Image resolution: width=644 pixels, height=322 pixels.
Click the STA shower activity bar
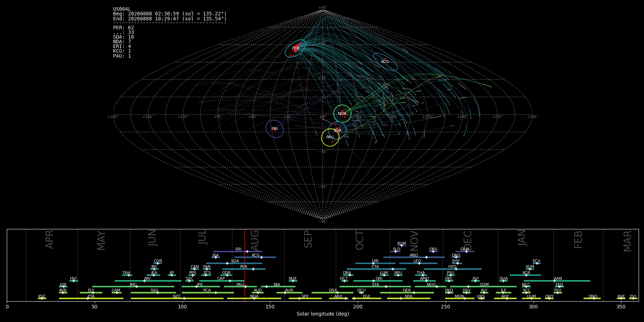pos(375,287)
